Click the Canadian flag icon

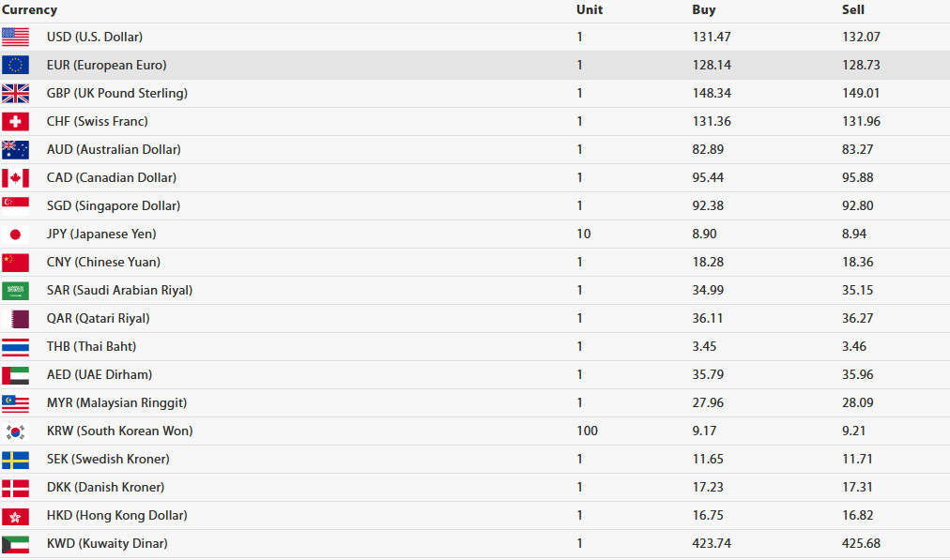point(15,178)
